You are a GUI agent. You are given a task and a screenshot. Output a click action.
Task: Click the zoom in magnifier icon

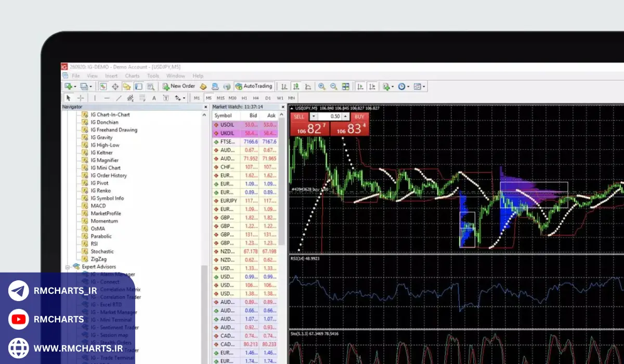click(x=322, y=86)
